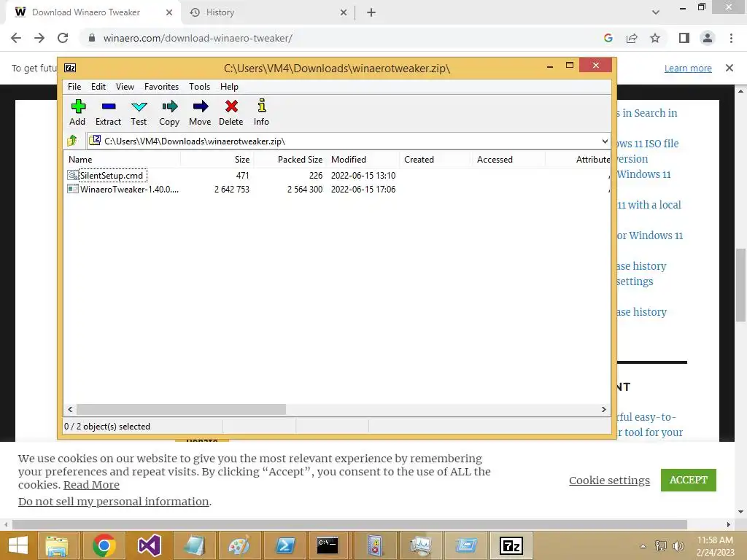Open the Edit menu
747x560 pixels.
(x=98, y=87)
